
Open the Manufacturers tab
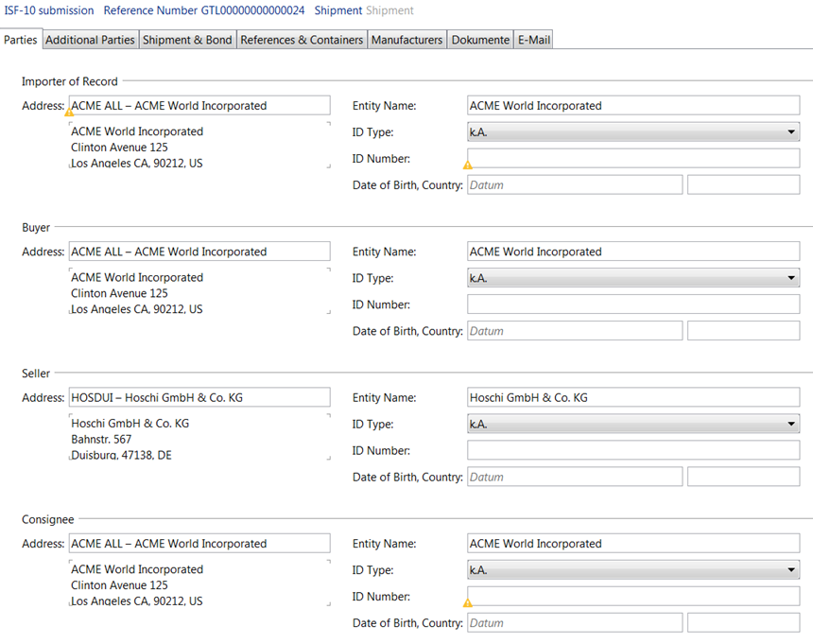click(x=406, y=40)
